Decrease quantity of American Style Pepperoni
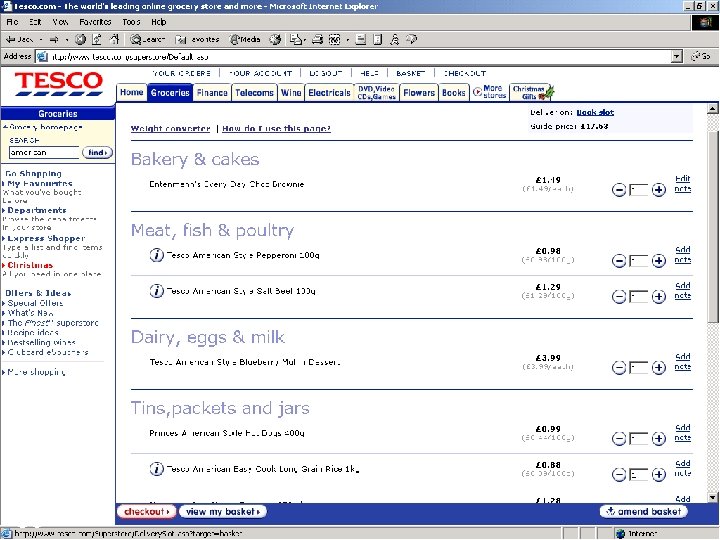Image resolution: width=720 pixels, height=540 pixels. (619, 261)
